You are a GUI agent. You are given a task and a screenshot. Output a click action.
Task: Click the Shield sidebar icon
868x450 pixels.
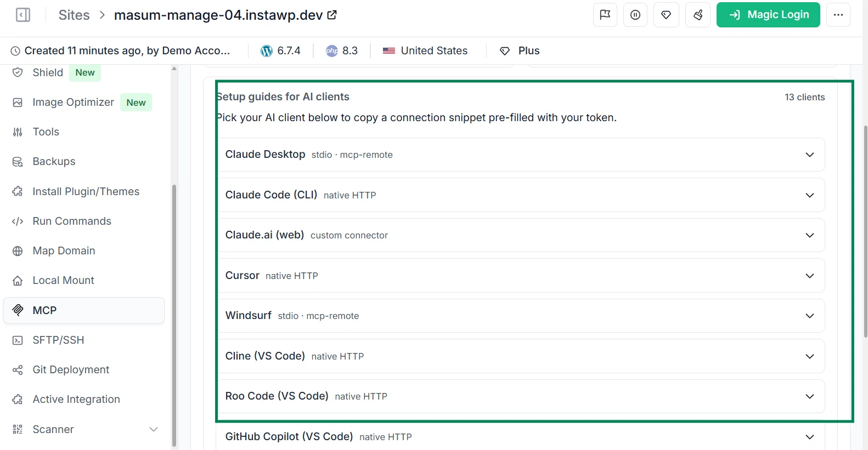[x=18, y=72]
